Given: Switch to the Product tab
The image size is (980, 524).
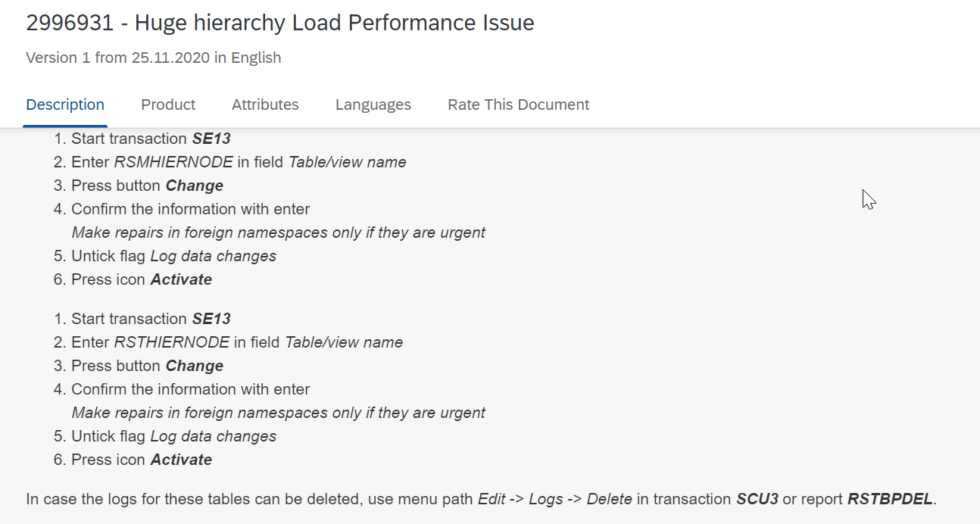Looking at the screenshot, I should [x=167, y=104].
